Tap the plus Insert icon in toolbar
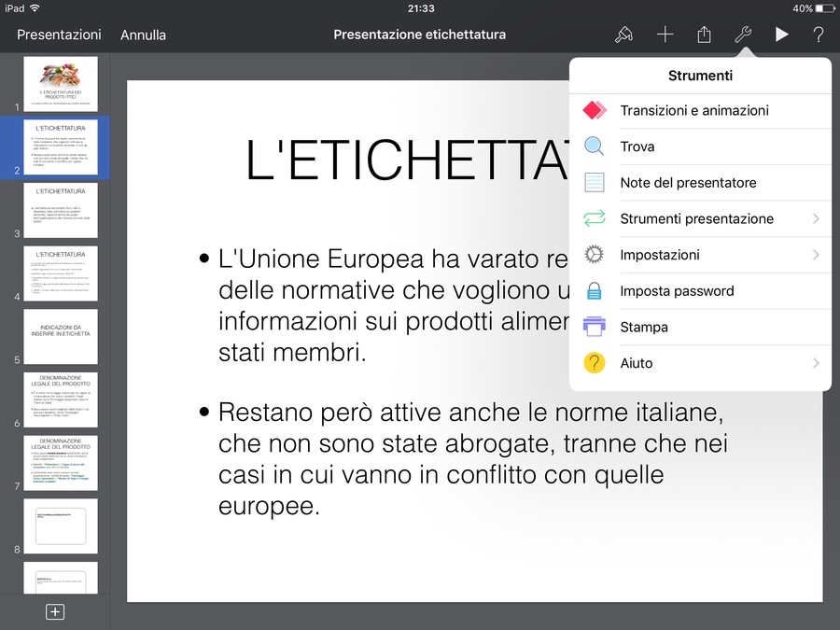 665,35
